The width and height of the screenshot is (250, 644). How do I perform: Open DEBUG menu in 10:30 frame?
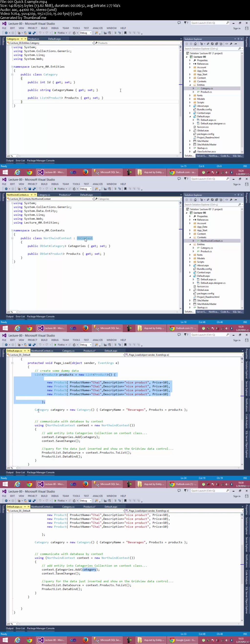click(x=55, y=340)
